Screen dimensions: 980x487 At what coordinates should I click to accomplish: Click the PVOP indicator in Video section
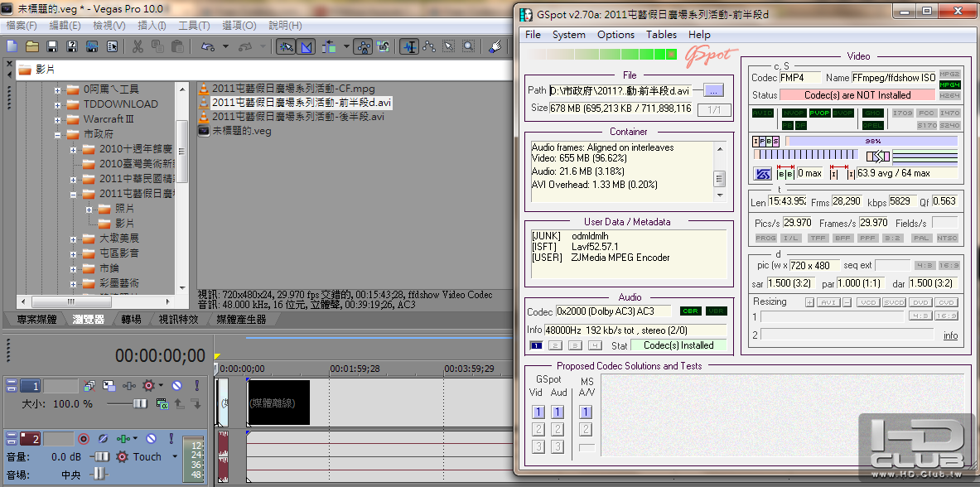(818, 113)
